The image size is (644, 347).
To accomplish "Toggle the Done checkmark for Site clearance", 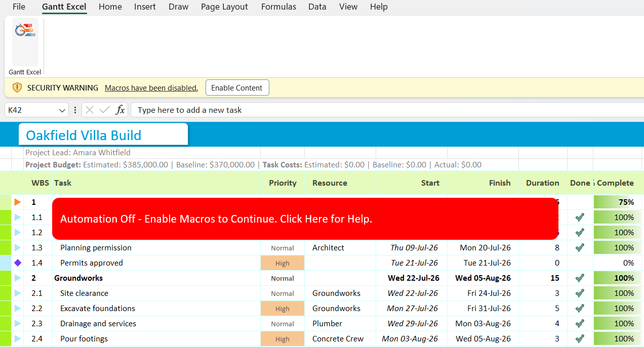I will click(580, 293).
